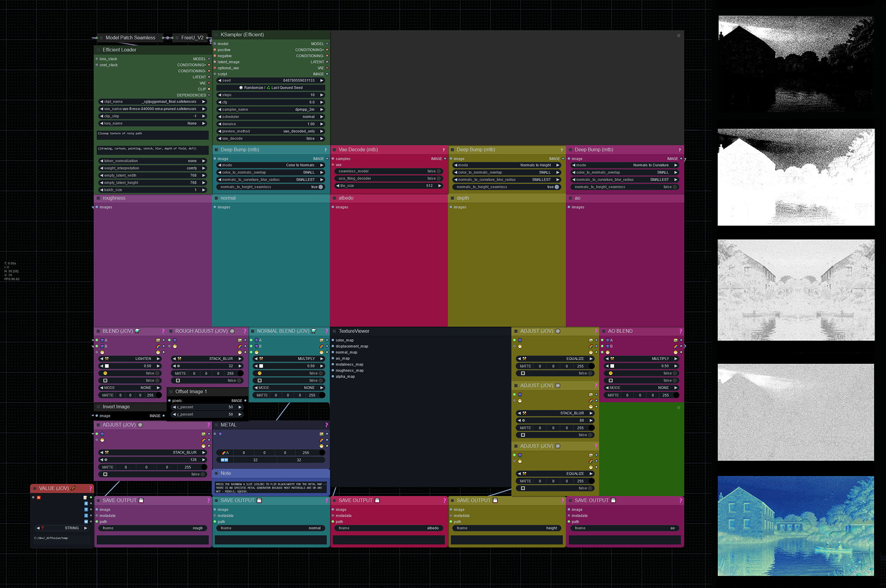Click the blue WH size icon in METAL
The width and height of the screenshot is (886, 588).
pyautogui.click(x=224, y=460)
